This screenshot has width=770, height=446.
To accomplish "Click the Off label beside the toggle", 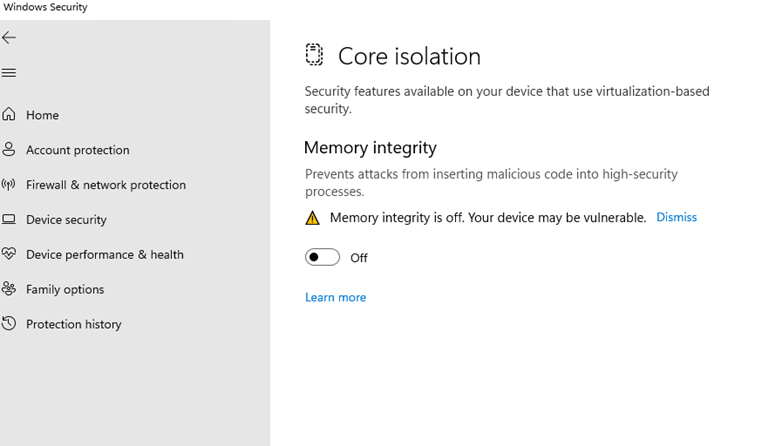I will [359, 258].
